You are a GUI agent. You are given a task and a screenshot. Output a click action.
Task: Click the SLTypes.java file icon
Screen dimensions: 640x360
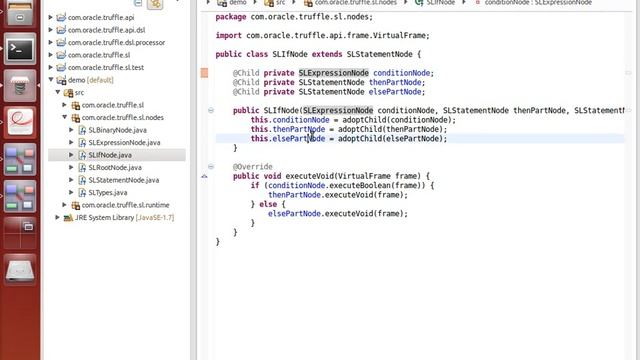[x=82, y=192]
